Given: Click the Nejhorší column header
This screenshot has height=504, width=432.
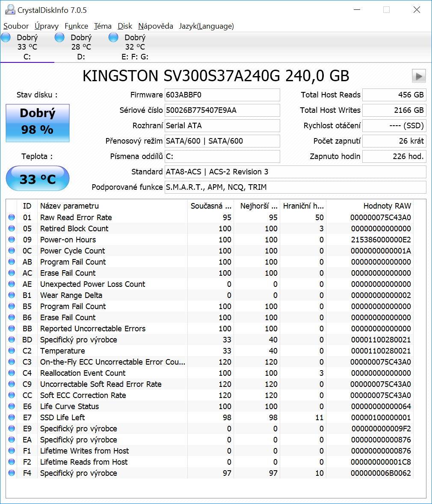Looking at the screenshot, I should coord(257,206).
